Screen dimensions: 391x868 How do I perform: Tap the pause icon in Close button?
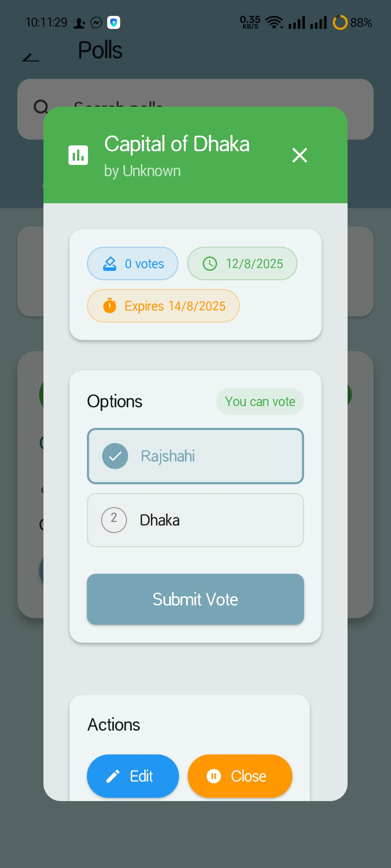[214, 776]
